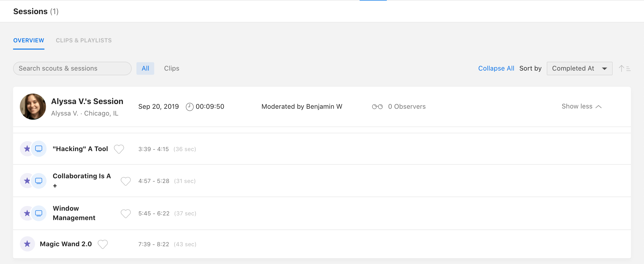Click the 0 Observers label
Screen dimensions: 644x264
tap(407, 107)
